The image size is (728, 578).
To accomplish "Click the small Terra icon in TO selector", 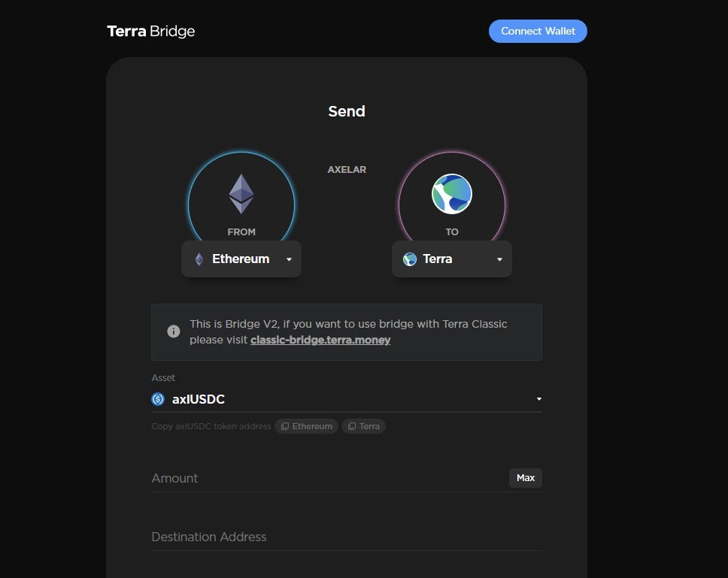I will 409,259.
